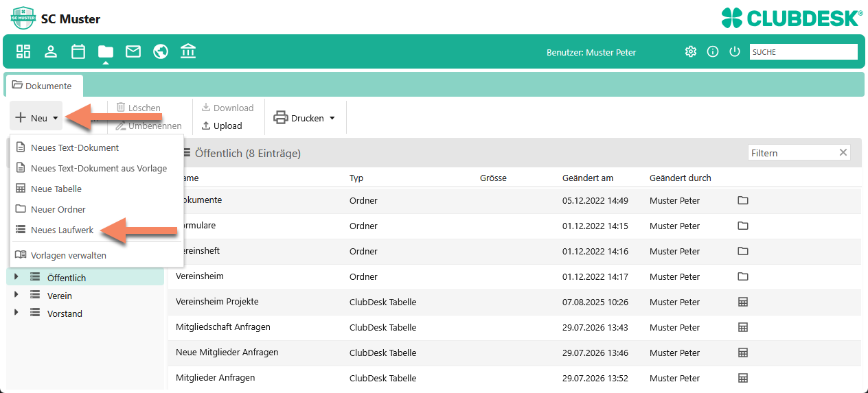The image size is (868, 393).
Task: Click date 29.07.2026 13:52 cell
Action: (x=595, y=379)
